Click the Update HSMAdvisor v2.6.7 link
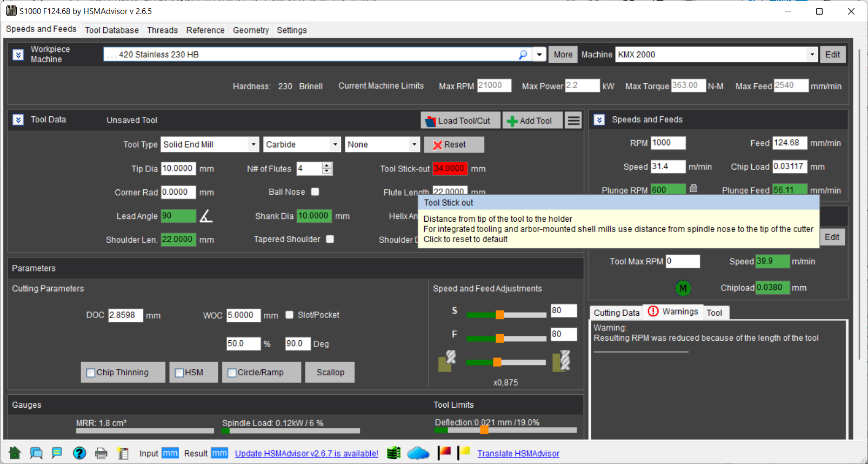The height and width of the screenshot is (464, 868). 306,454
